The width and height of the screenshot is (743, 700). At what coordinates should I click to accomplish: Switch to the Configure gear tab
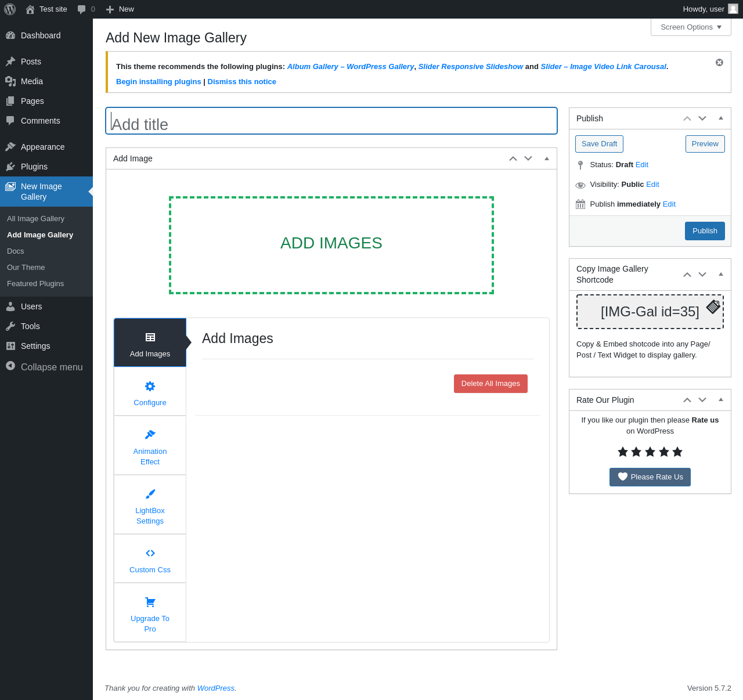click(150, 391)
